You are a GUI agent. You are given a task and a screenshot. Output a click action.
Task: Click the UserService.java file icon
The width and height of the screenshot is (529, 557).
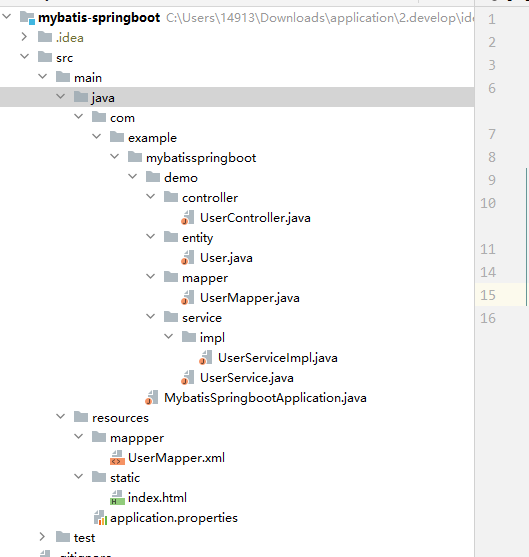188,377
